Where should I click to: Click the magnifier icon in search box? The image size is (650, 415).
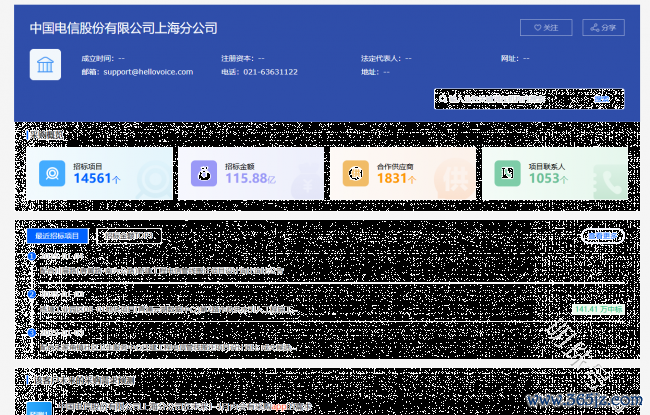coord(443,99)
